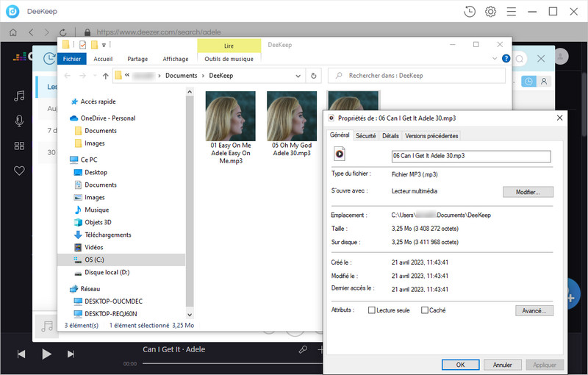Open Musique folder in navigation pane
Screen dimensions: 588x375
coord(96,210)
